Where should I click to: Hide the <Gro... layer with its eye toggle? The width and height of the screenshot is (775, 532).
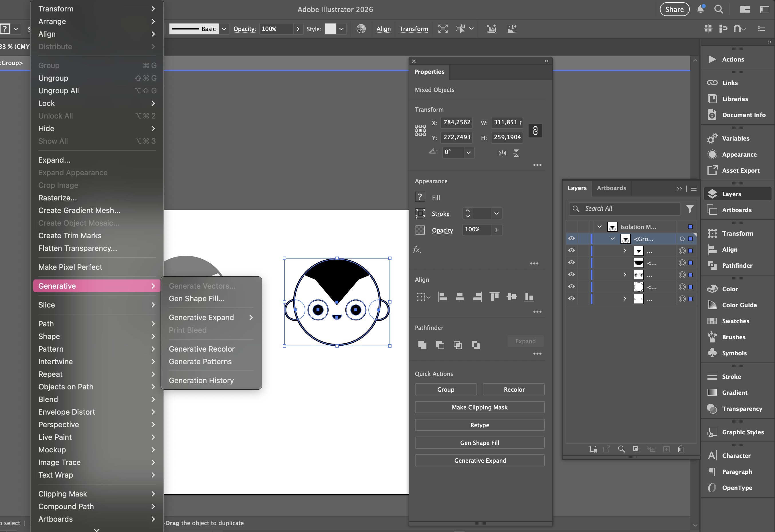[571, 239]
